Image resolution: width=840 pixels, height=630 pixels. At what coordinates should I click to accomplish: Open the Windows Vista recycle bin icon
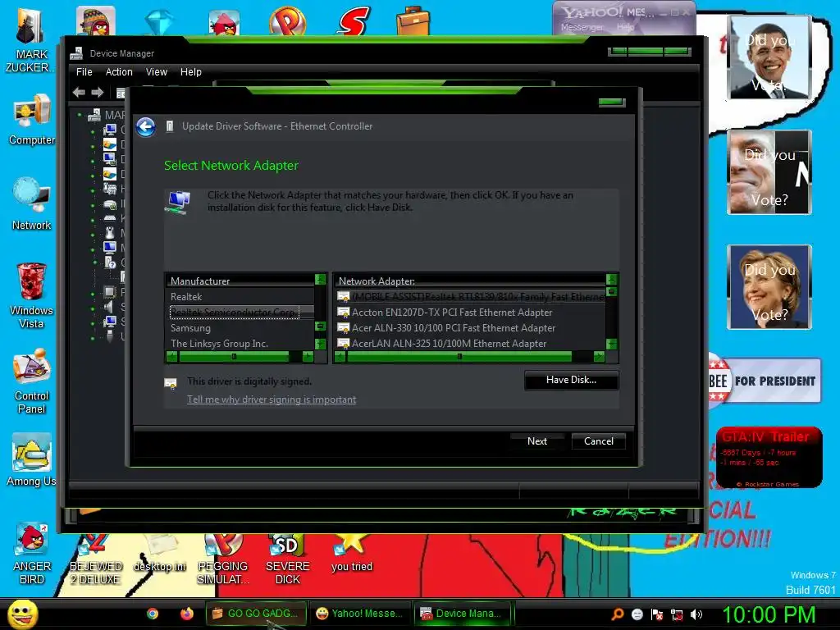point(31,295)
